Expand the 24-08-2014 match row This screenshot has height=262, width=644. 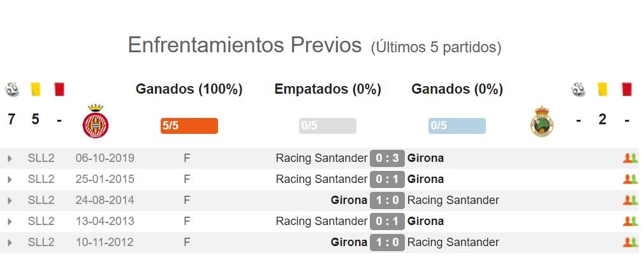coord(10,200)
